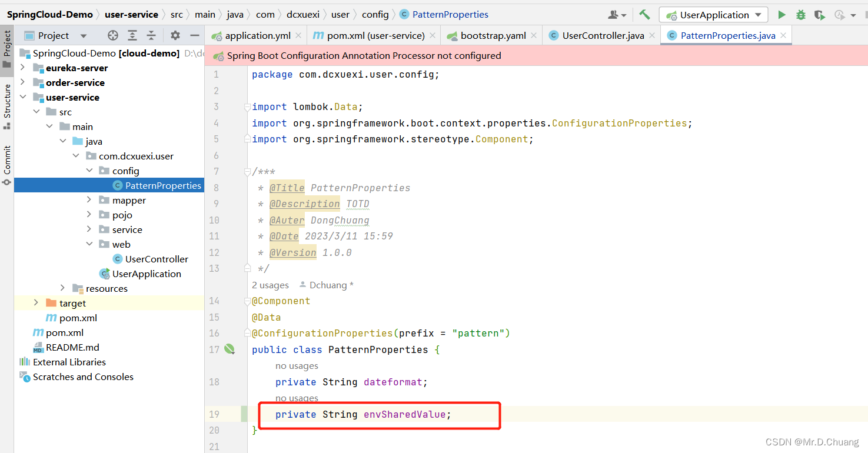This screenshot has height=453, width=868.
Task: Click the envSharedValue field name
Action: pos(404,414)
